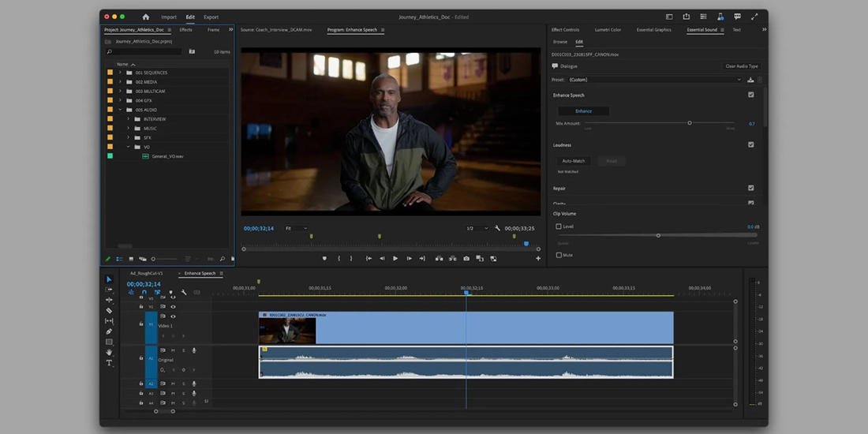The image size is (868, 434).
Task: Open Ad_RoughCut-V1 sequence tab
Action: [146, 274]
